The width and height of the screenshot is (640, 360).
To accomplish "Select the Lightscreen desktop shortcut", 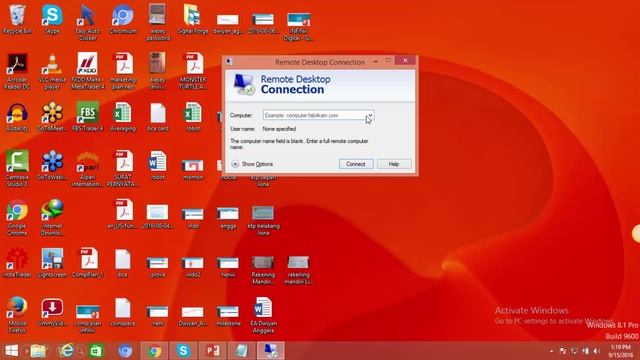I will [52, 263].
